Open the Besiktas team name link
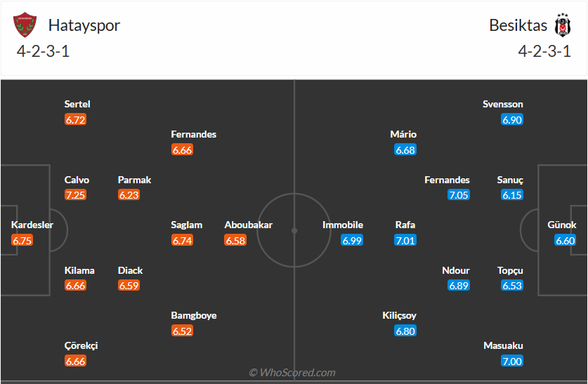This screenshot has width=588, height=384. (518, 25)
